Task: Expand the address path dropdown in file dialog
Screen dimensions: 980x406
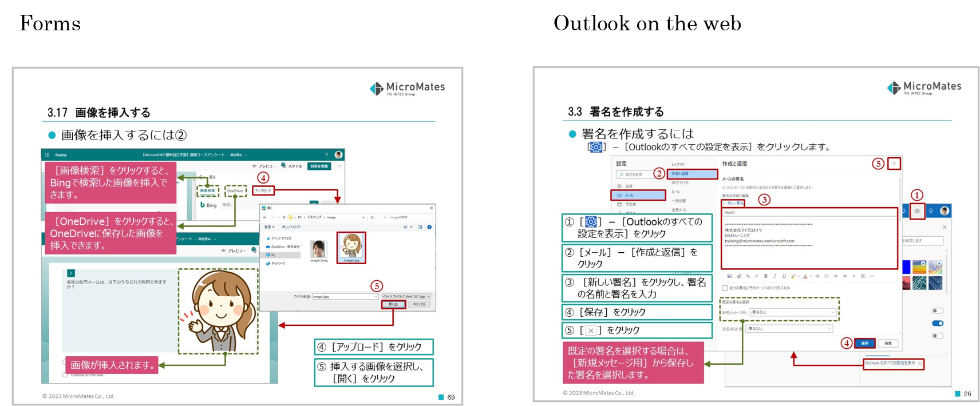Action: (x=363, y=217)
